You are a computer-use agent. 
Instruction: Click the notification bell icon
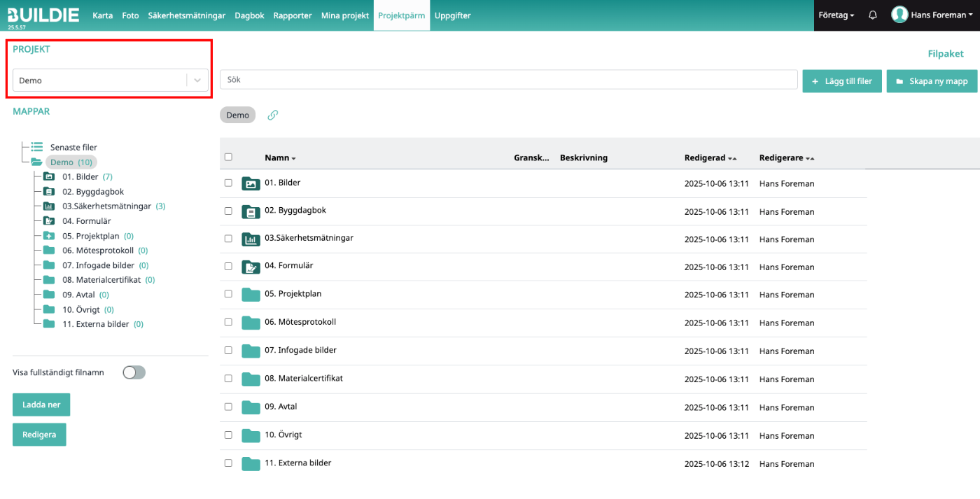(872, 15)
